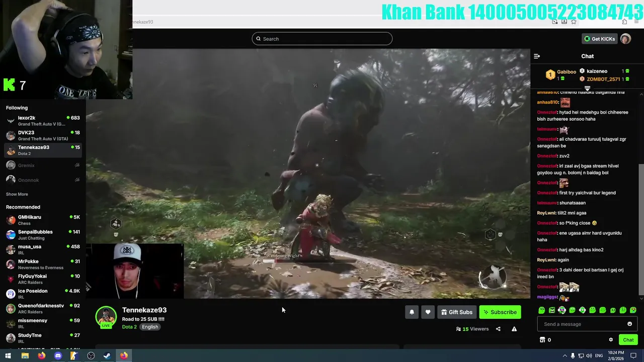The image size is (644, 362).
Task: Click the Chat header title
Action: (x=587, y=56)
